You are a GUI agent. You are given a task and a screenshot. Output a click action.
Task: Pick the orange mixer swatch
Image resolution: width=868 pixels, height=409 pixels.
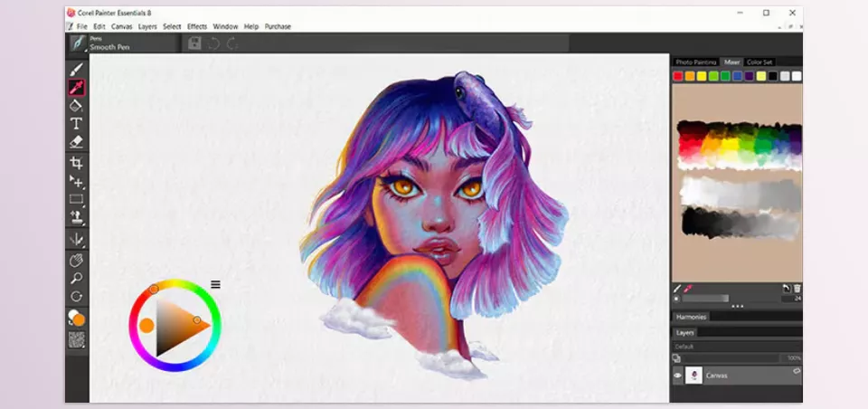coord(690,77)
